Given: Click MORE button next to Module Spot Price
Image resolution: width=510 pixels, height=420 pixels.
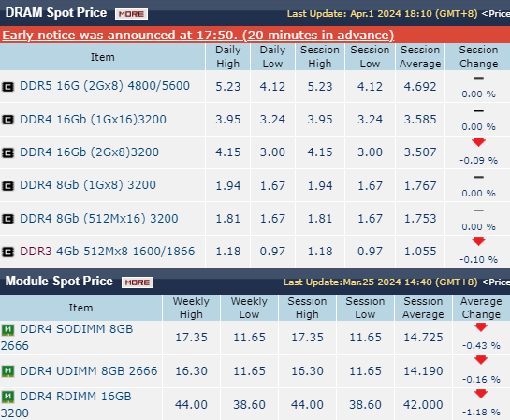Looking at the screenshot, I should coord(138,282).
